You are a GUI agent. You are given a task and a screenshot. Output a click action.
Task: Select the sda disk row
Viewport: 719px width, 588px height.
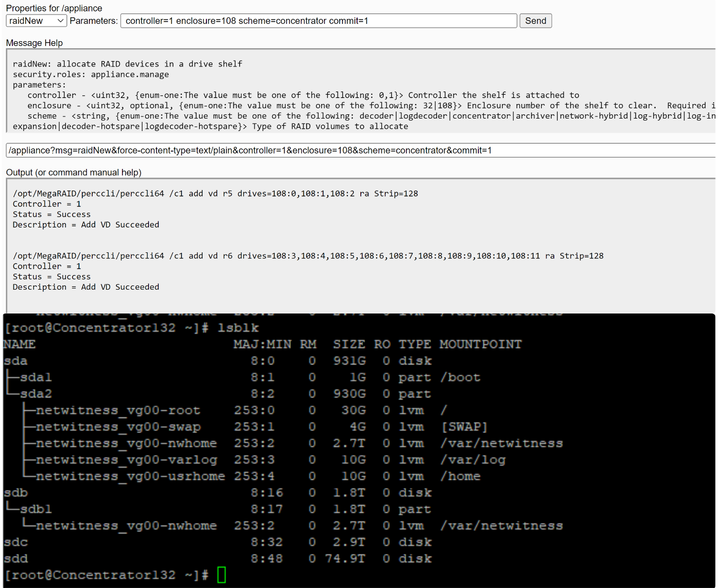pyautogui.click(x=16, y=361)
